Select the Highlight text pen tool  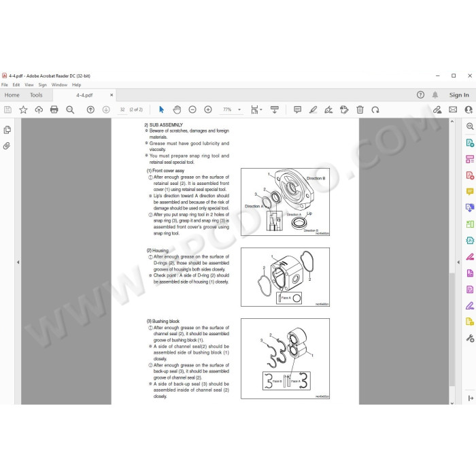(x=313, y=109)
